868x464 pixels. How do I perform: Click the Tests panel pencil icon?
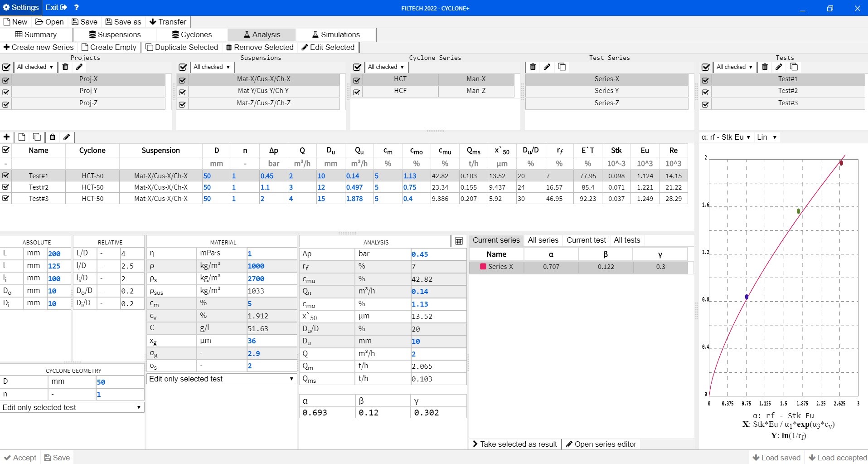(779, 67)
